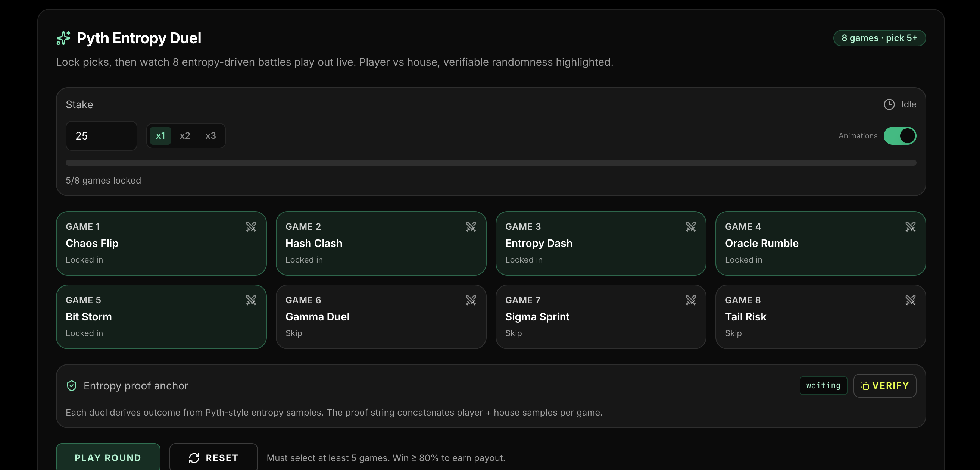Click the swords icon on Gamma Duel card
Screen dimensions: 980x470
471,300
